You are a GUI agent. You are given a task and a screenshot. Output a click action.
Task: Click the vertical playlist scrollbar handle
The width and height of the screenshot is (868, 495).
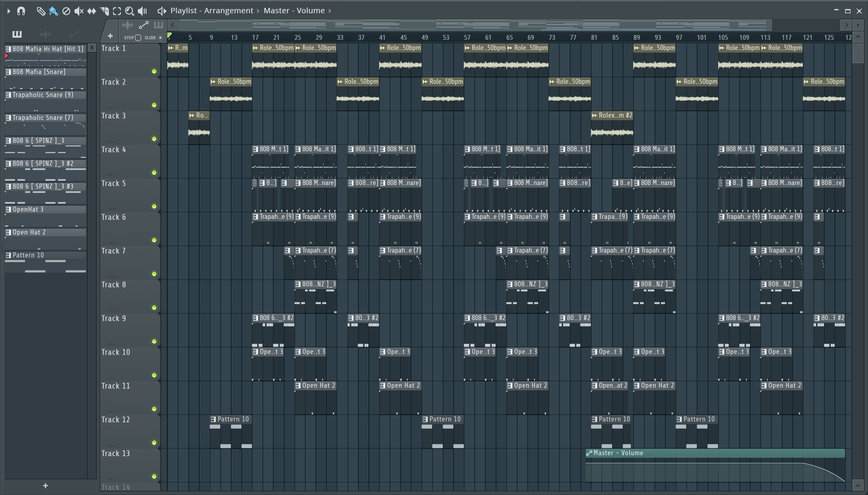pyautogui.click(x=858, y=53)
